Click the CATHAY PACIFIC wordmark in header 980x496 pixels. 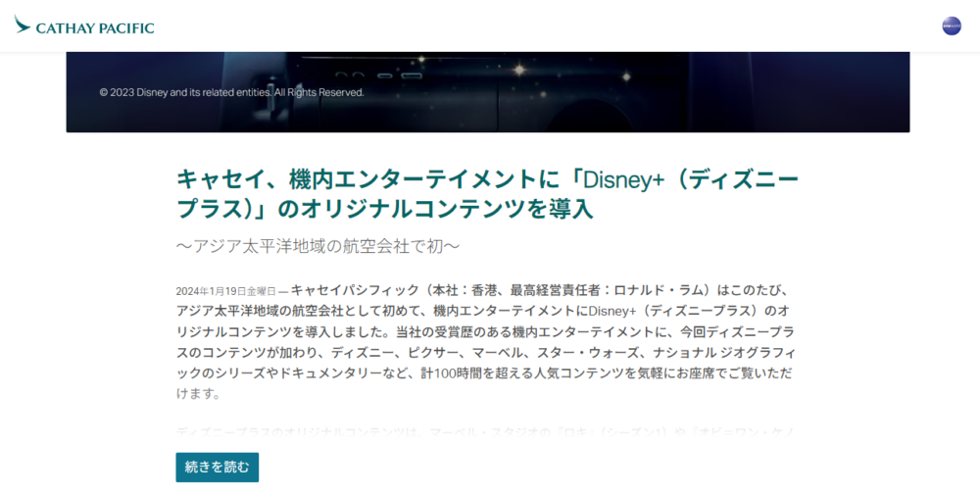click(x=95, y=27)
